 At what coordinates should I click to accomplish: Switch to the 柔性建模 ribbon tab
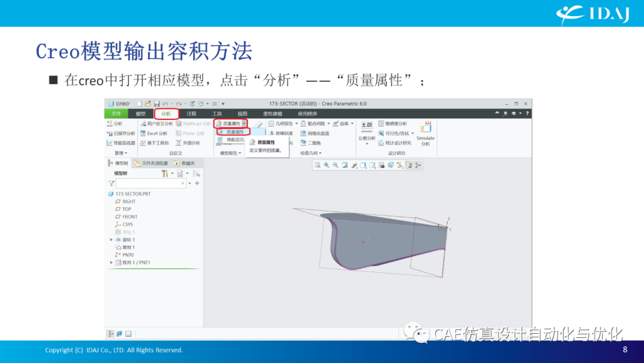[273, 113]
